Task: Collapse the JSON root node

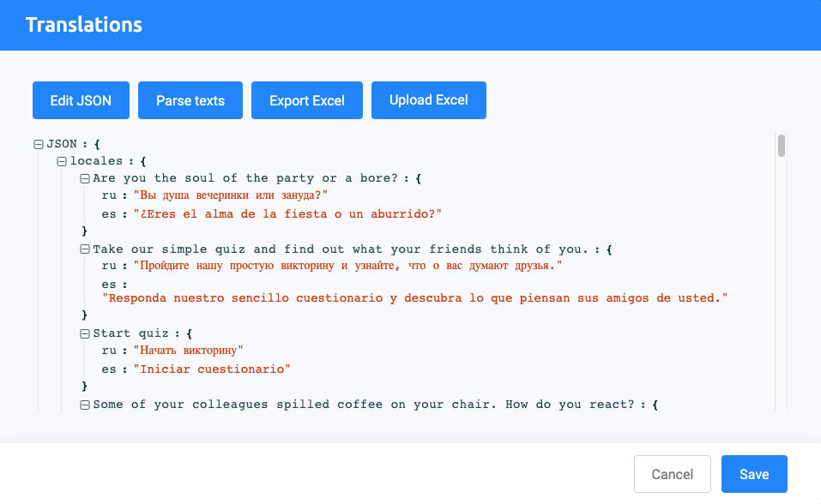Action: coord(38,145)
